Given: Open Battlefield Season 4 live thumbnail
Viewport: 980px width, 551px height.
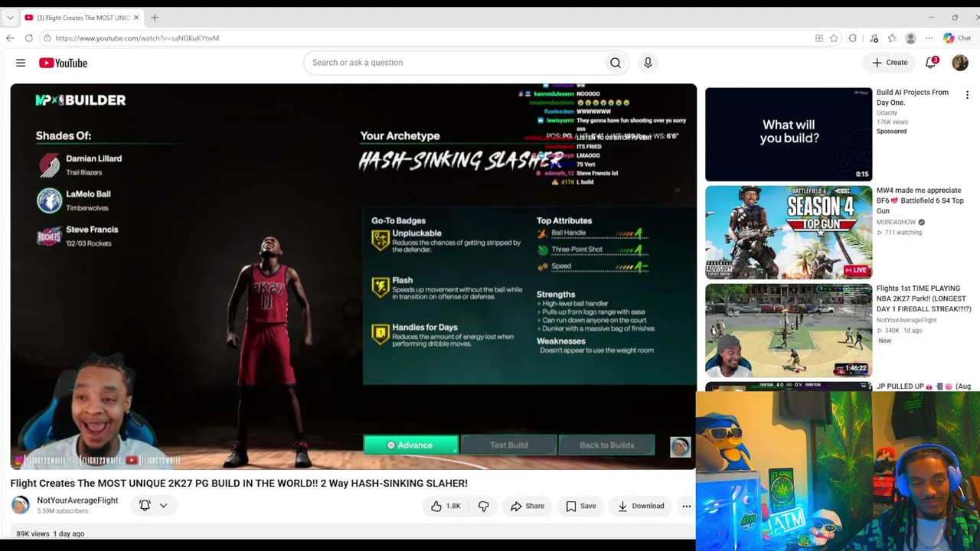Looking at the screenshot, I should 788,233.
